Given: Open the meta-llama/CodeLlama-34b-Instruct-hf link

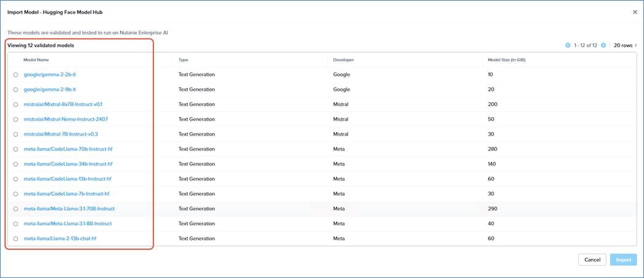Looking at the screenshot, I should [68, 164].
